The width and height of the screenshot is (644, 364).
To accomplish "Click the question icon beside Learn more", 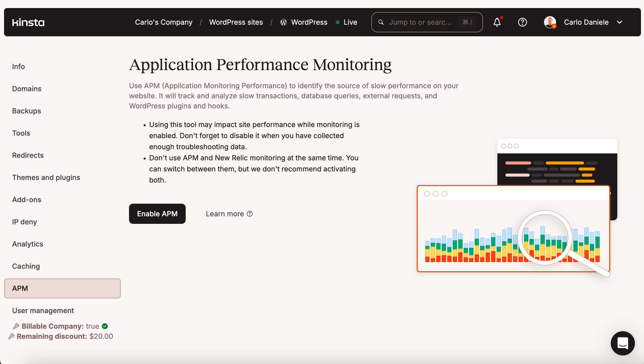I will pos(250,214).
